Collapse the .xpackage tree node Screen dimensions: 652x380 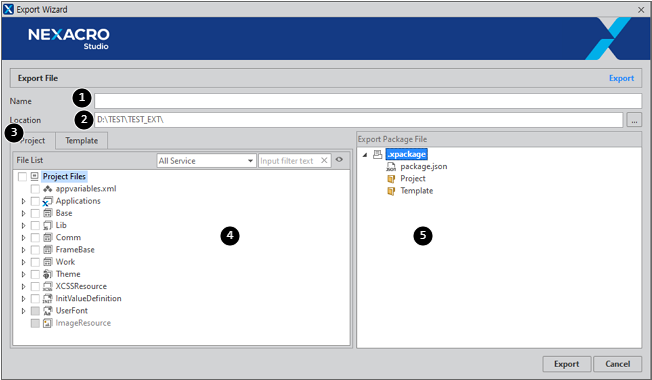click(365, 155)
